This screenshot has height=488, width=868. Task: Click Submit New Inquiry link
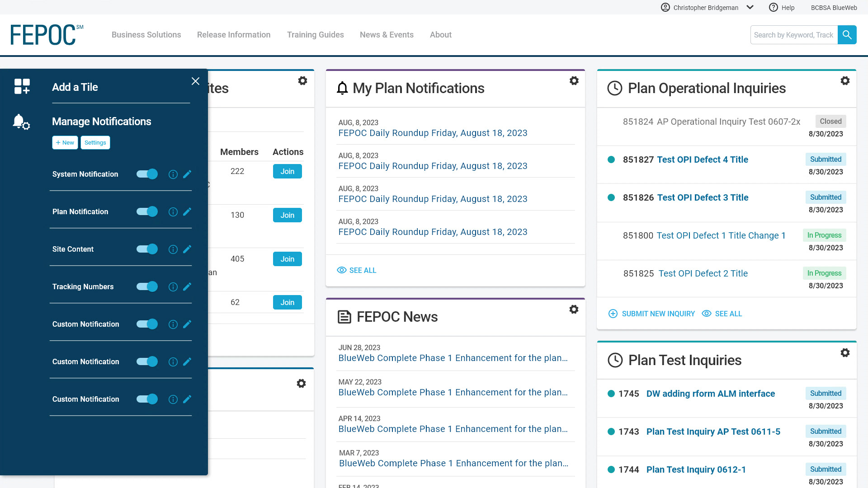651,314
